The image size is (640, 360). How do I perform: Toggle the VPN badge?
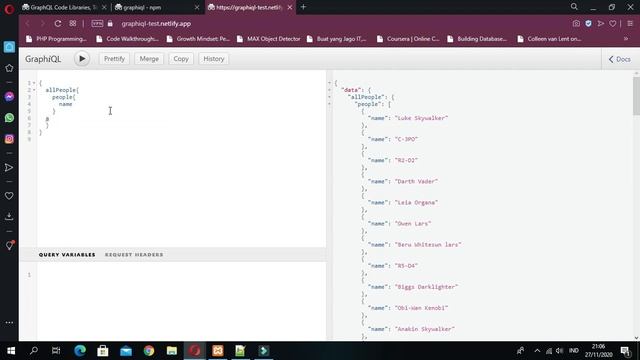(x=97, y=24)
